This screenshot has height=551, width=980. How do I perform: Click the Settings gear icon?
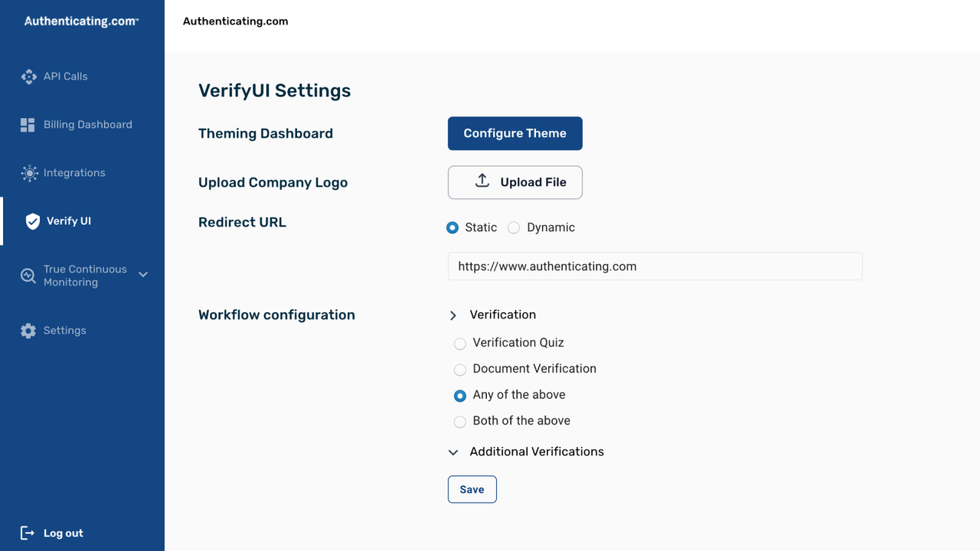[x=28, y=331]
